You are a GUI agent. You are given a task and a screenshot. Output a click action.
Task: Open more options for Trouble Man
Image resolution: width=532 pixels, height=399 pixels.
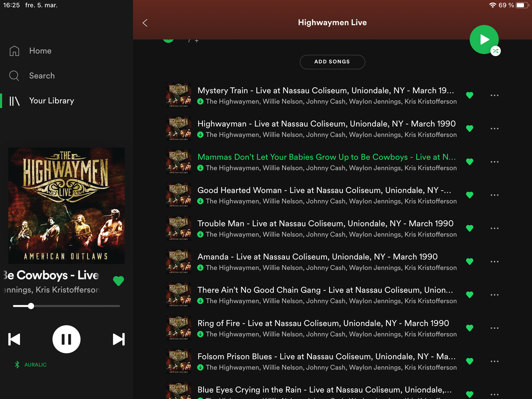[494, 228]
